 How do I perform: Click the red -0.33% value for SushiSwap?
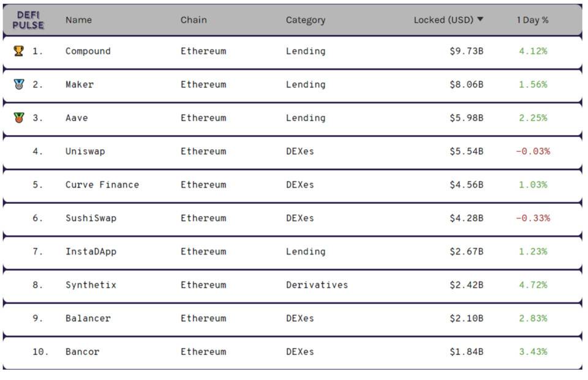(534, 218)
